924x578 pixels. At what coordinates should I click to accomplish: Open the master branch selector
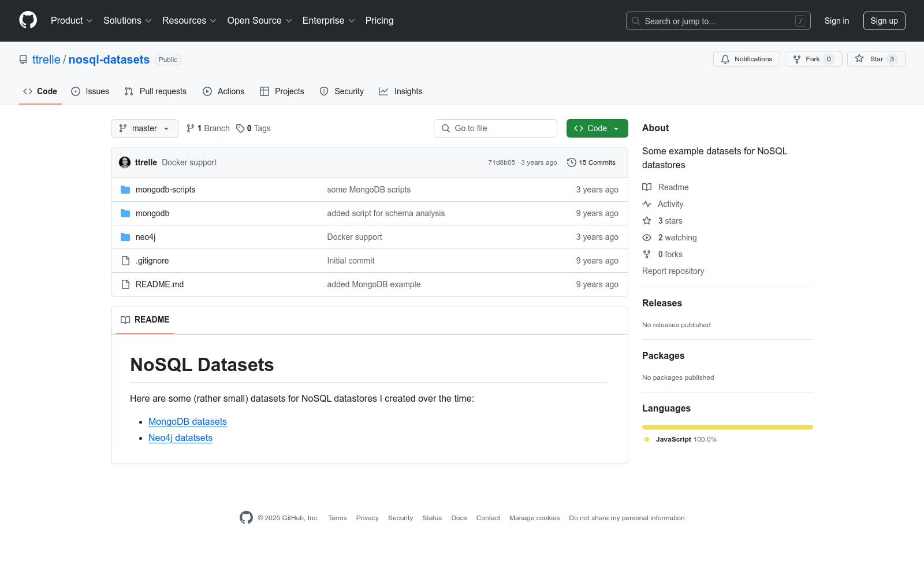click(x=144, y=128)
